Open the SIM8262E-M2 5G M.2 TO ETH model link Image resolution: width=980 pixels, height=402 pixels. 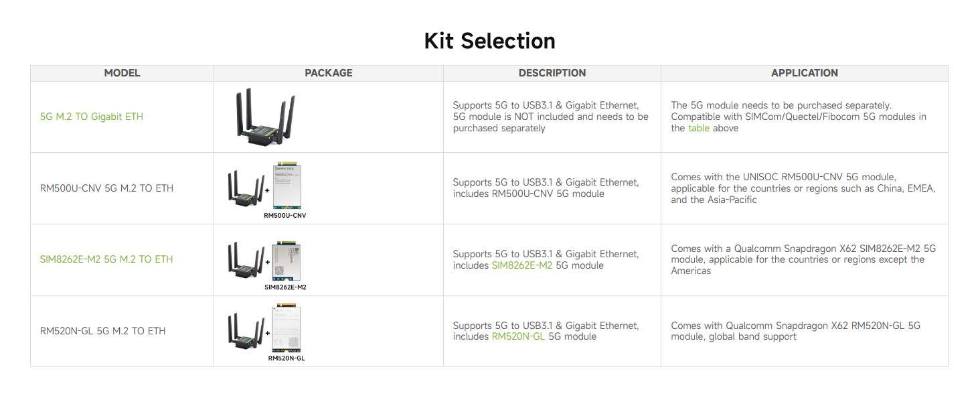click(106, 259)
